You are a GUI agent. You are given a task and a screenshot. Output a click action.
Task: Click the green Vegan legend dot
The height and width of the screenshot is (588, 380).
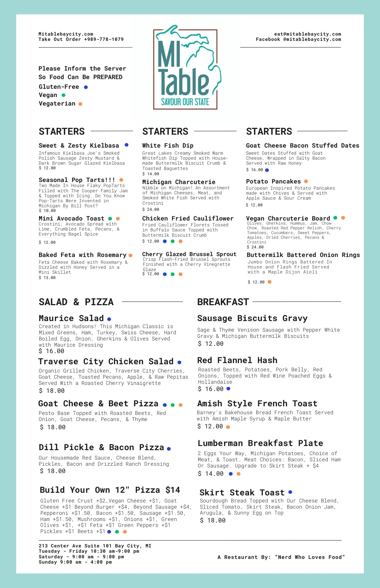(63, 95)
